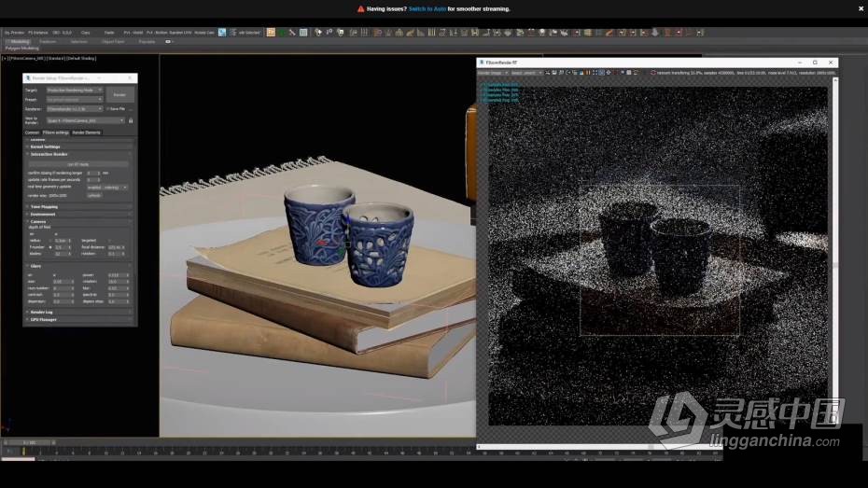Open the Polygon Modeling panel
The image size is (868, 488).
pos(22,49)
